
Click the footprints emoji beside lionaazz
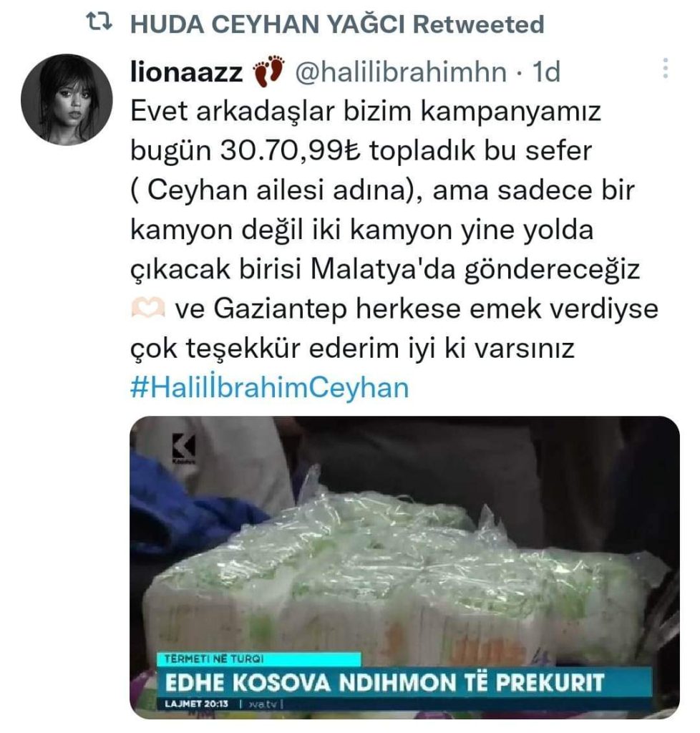268,71
